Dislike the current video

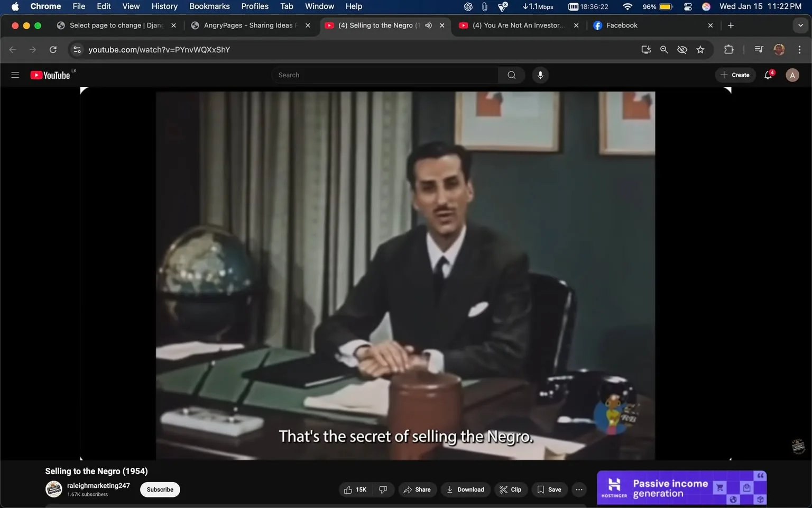(383, 489)
